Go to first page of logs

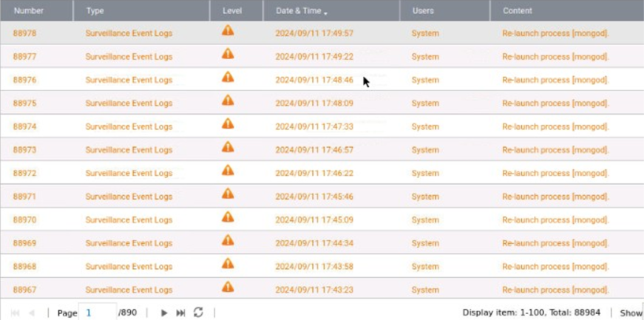pyautogui.click(x=16, y=313)
